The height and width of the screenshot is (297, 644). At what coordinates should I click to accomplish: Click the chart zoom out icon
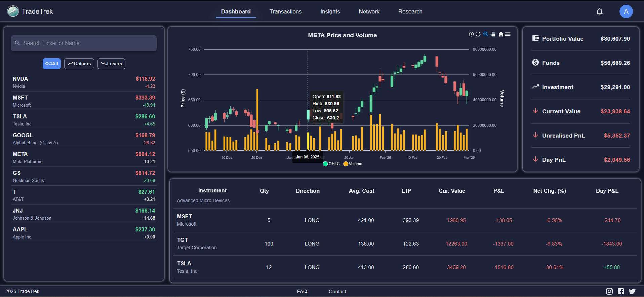click(x=478, y=34)
